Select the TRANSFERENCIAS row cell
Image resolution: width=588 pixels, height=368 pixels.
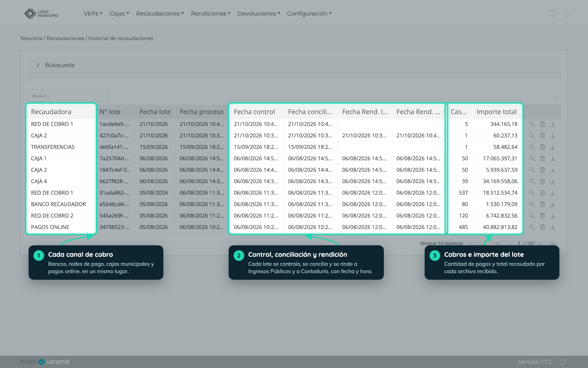pos(61,147)
